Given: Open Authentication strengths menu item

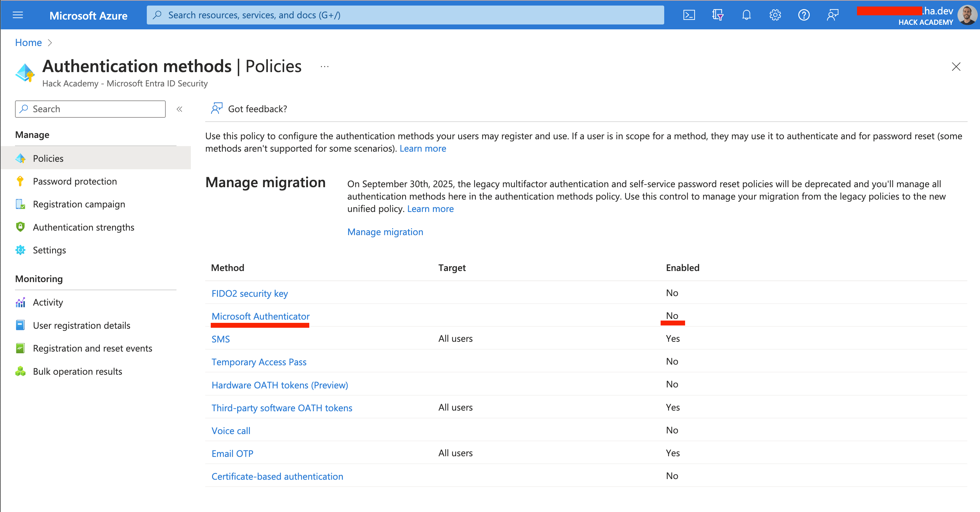Looking at the screenshot, I should [x=83, y=227].
